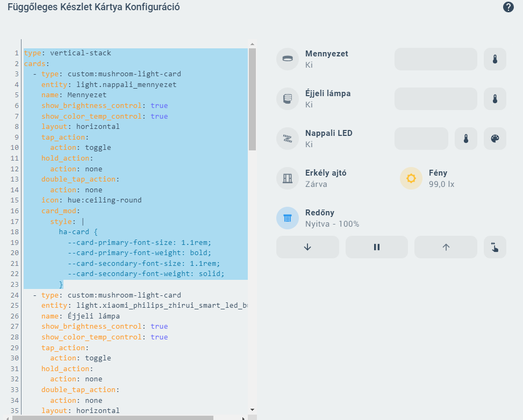Open Éjjeli lámpa thermometer control
This screenshot has height=420, width=523.
coord(495,99)
